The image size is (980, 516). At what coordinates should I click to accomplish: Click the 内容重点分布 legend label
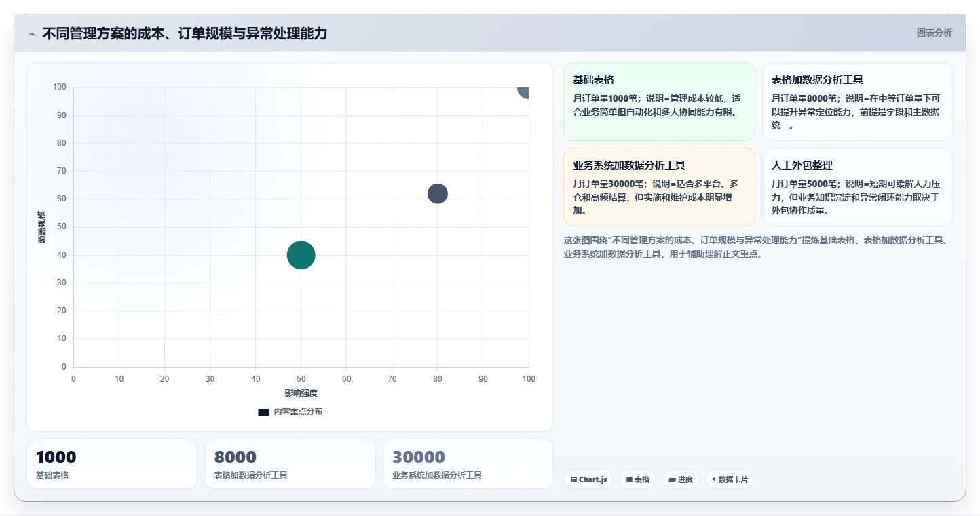pyautogui.click(x=298, y=412)
